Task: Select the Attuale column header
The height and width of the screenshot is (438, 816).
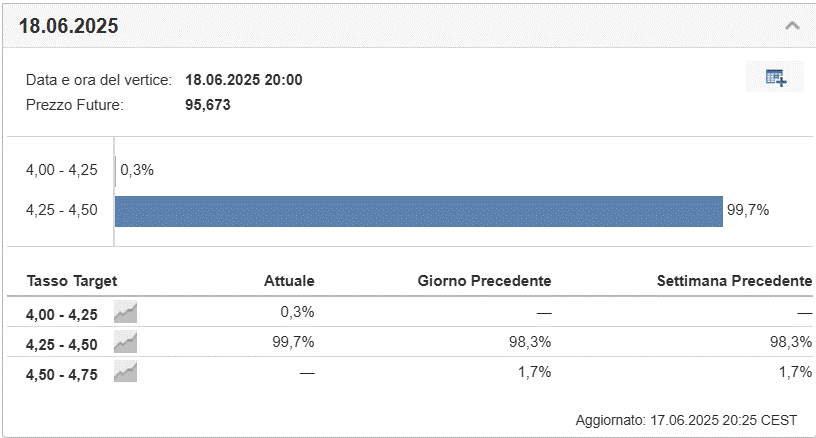Action: click(x=289, y=281)
